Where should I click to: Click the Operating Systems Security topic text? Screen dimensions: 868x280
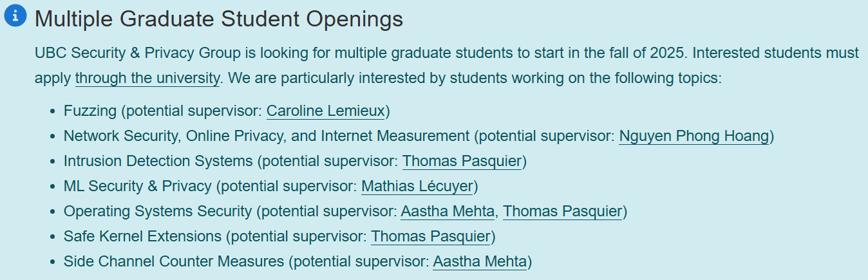[x=158, y=211]
